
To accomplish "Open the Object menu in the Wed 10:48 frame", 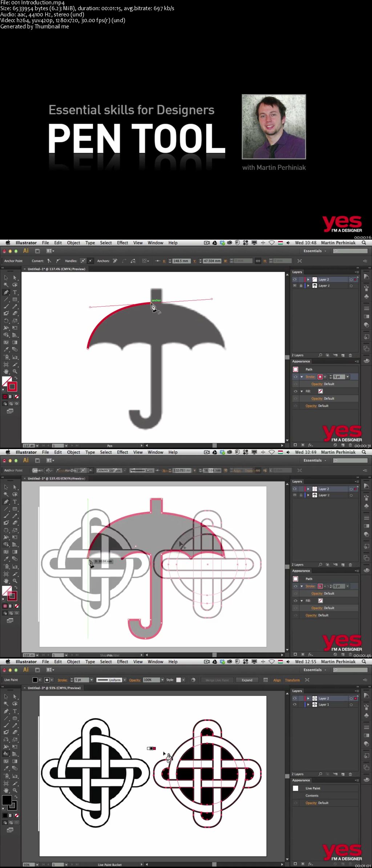I will click(73, 243).
